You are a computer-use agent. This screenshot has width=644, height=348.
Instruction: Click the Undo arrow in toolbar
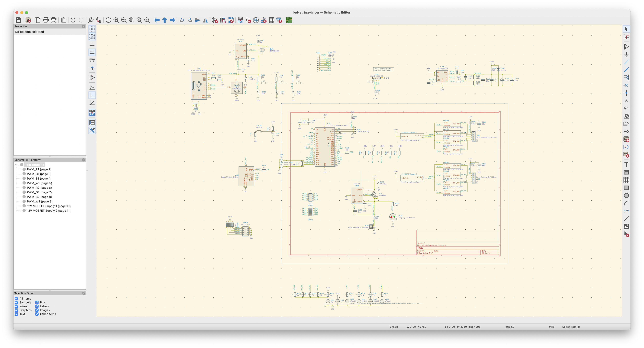coord(73,20)
